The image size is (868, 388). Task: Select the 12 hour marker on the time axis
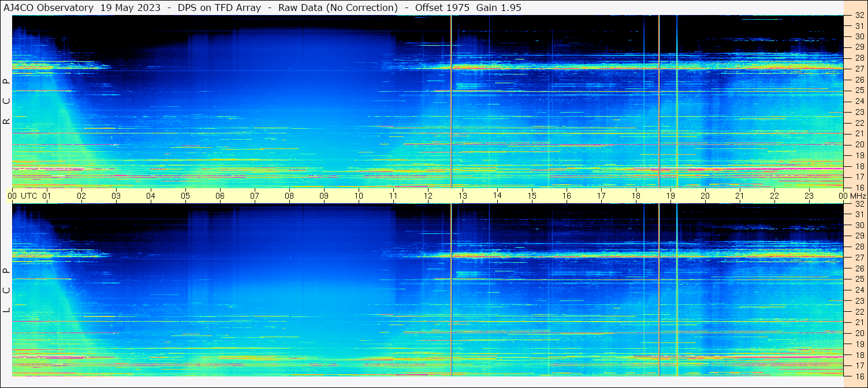coord(428,196)
